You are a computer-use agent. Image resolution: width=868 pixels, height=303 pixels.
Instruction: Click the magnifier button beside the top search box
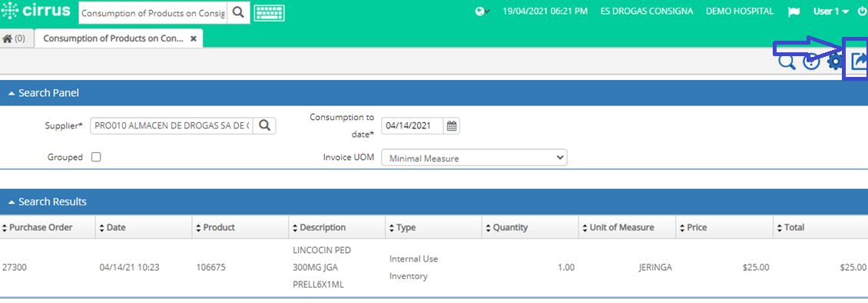pos(238,13)
